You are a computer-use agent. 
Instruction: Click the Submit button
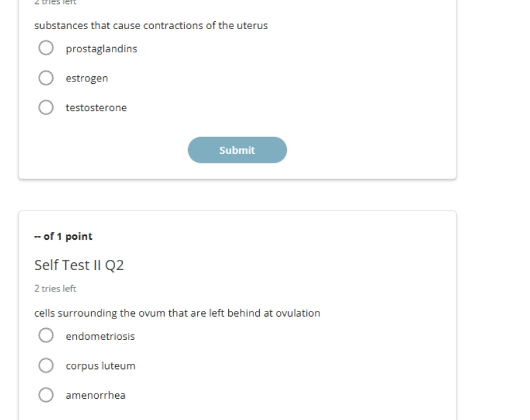click(x=237, y=150)
